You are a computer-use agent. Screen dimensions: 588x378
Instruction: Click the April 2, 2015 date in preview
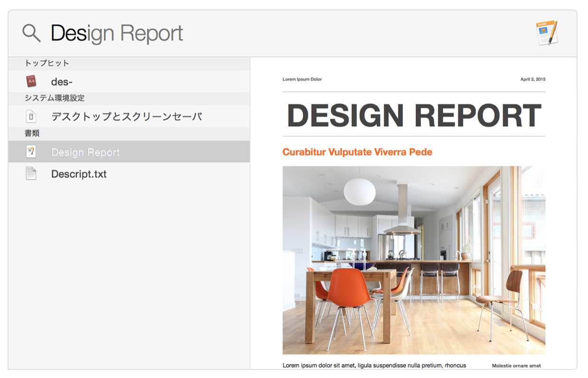click(x=532, y=79)
